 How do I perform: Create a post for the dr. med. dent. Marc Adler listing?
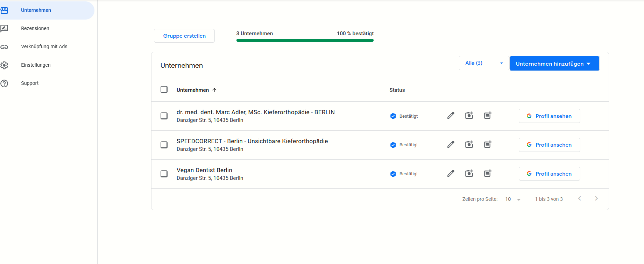[x=488, y=115]
